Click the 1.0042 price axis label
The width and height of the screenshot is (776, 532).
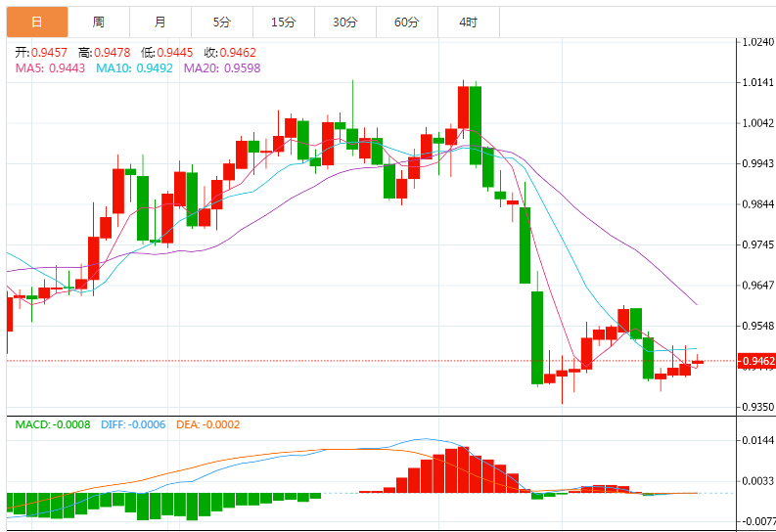(757, 123)
